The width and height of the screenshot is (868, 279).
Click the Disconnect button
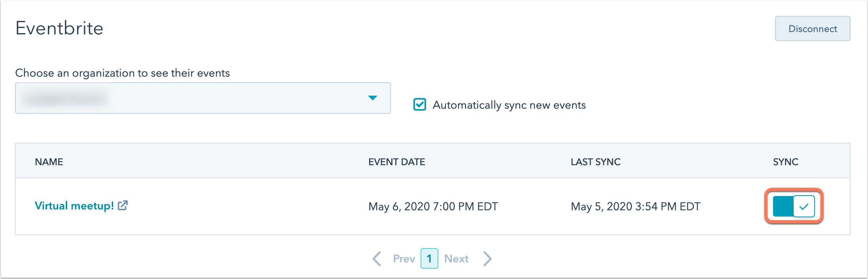click(812, 28)
